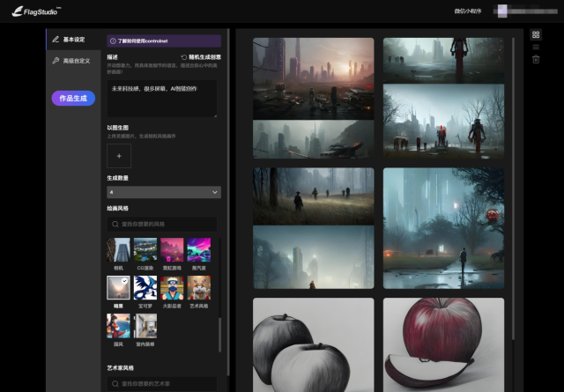Screen dimensions: 564x392
Task: Switch to grid view layout
Action: [535, 35]
